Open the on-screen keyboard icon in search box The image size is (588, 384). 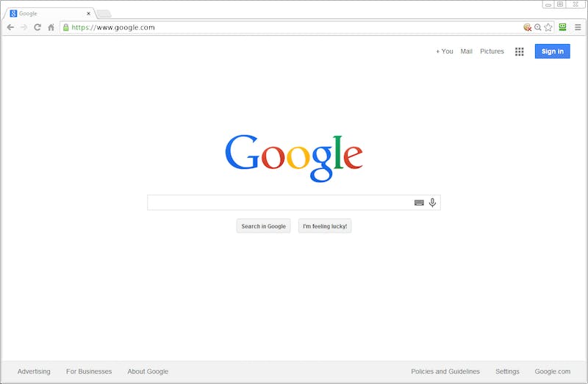419,203
